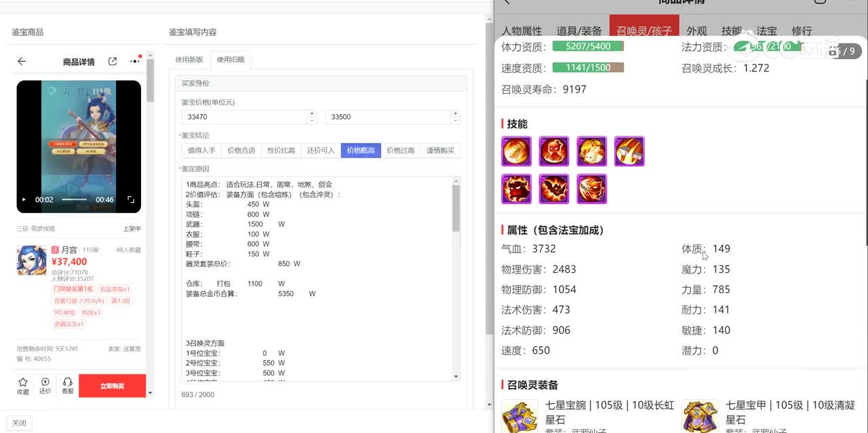Screen dimensions: 868x433
Task: Open the 召唤灵/孩子 tab
Action: tap(644, 31)
